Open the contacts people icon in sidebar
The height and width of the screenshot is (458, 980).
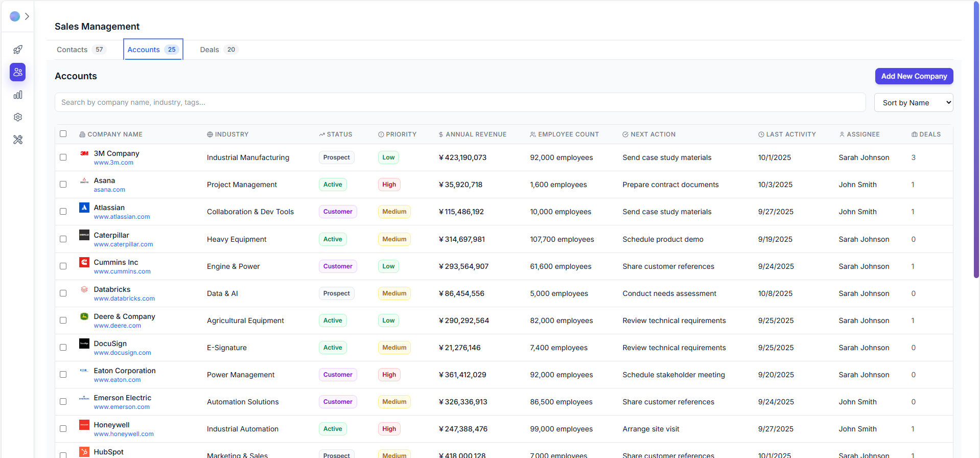coord(18,72)
